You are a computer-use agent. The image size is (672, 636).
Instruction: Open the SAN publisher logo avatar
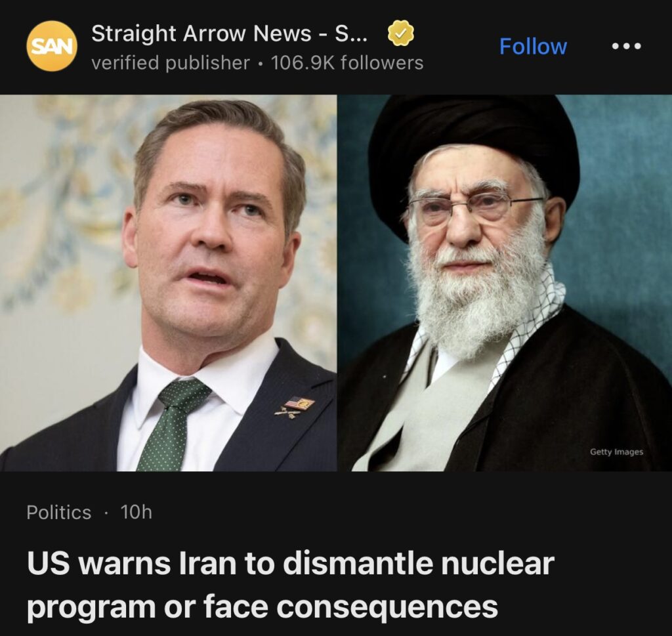52,46
